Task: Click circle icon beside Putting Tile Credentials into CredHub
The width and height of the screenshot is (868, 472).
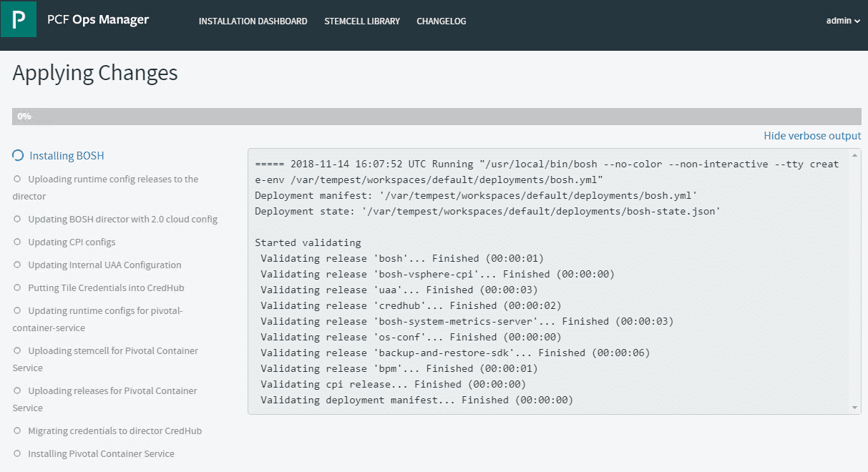Action: coord(18,287)
